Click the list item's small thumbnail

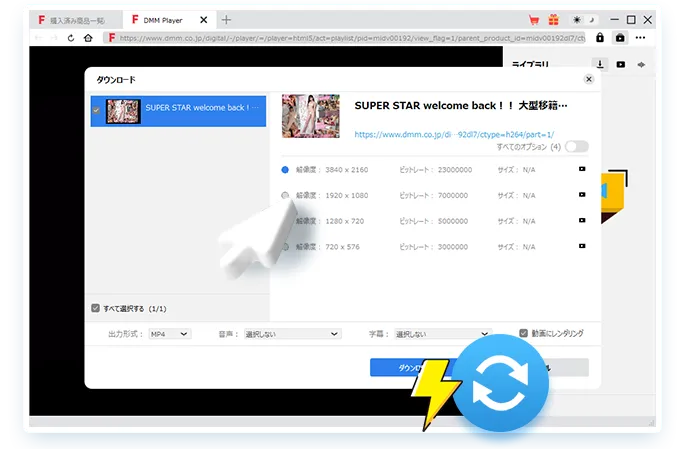pos(123,111)
